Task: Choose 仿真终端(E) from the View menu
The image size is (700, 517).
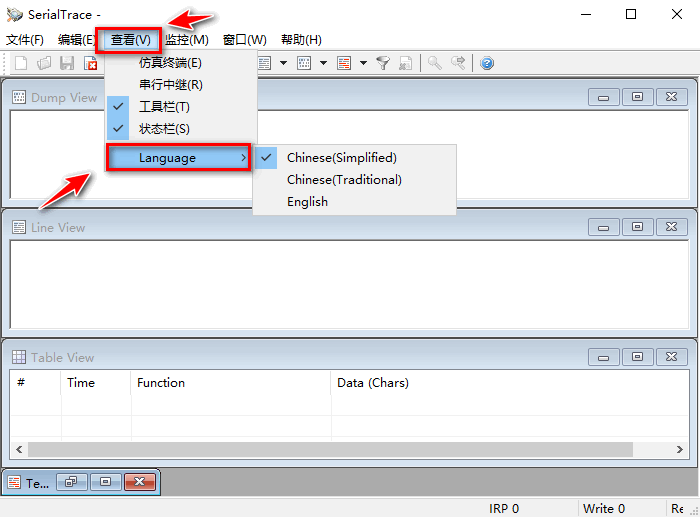Action: point(170,63)
